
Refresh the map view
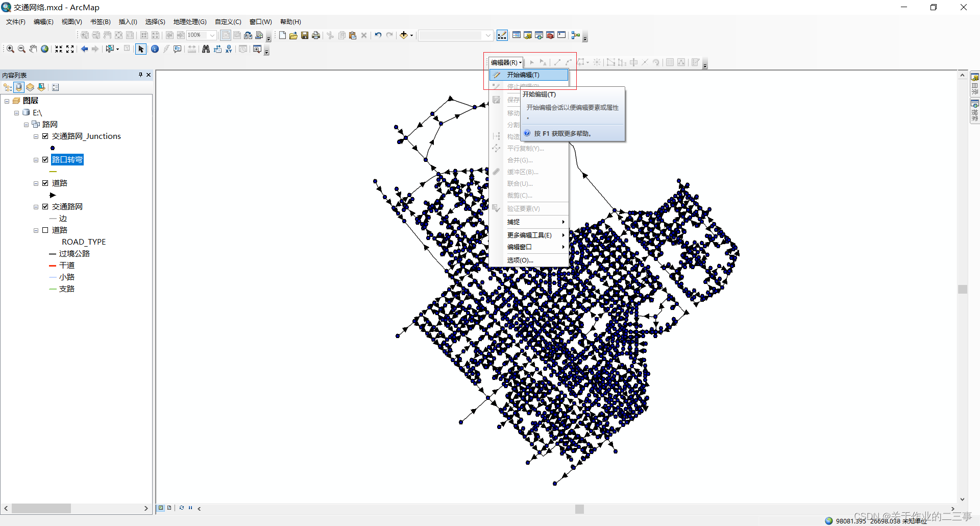182,508
